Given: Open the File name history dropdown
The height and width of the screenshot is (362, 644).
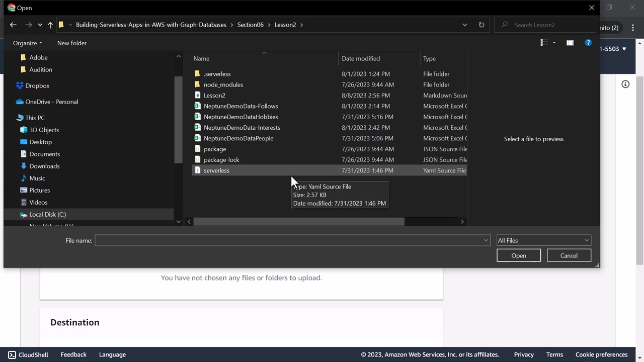Looking at the screenshot, I should 486,240.
